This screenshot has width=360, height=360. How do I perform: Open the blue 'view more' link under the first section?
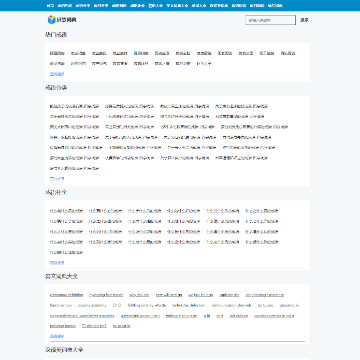pos(57,74)
